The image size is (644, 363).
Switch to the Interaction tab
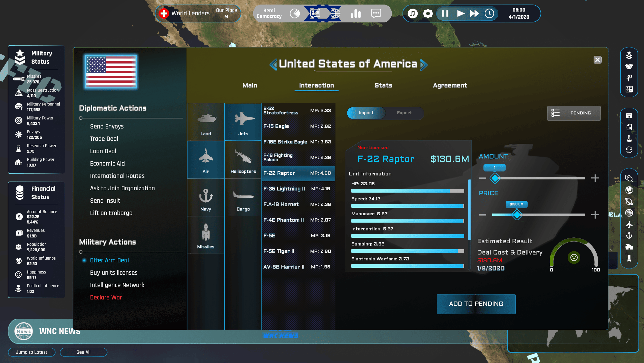tap(316, 85)
